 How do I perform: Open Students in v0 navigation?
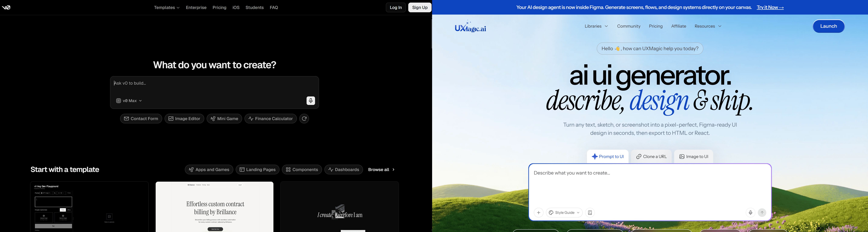[254, 7]
